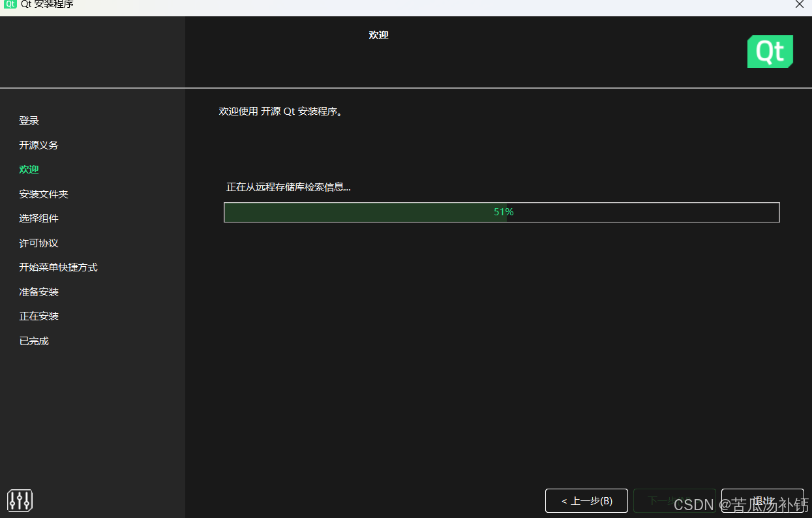Click the 退出 button to quit
812x518 pixels.
pos(762,500)
